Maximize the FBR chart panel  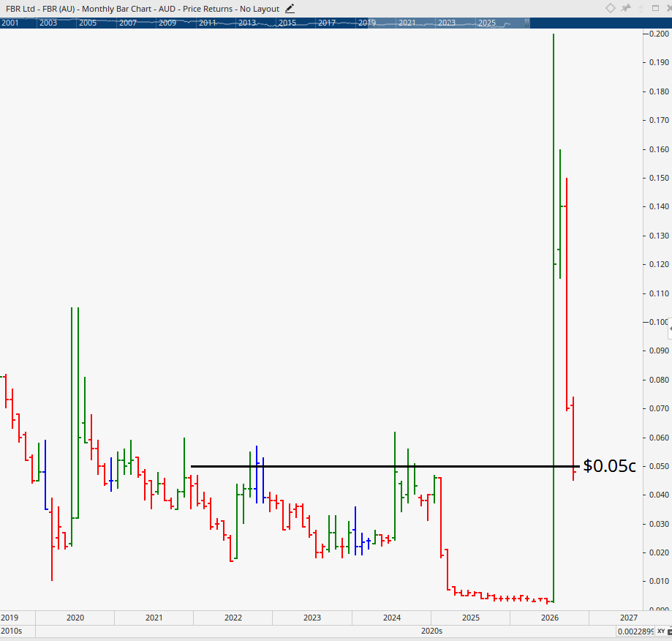tap(655, 8)
